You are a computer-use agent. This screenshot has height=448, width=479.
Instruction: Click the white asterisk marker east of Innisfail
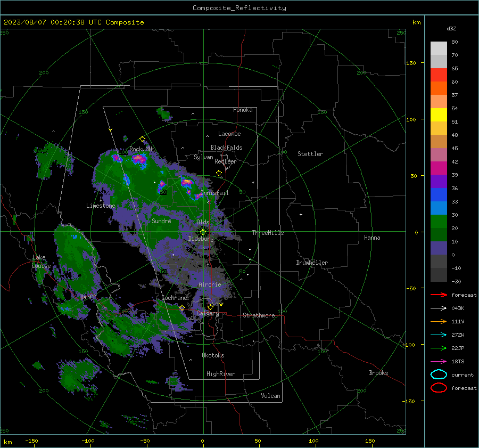(x=253, y=183)
